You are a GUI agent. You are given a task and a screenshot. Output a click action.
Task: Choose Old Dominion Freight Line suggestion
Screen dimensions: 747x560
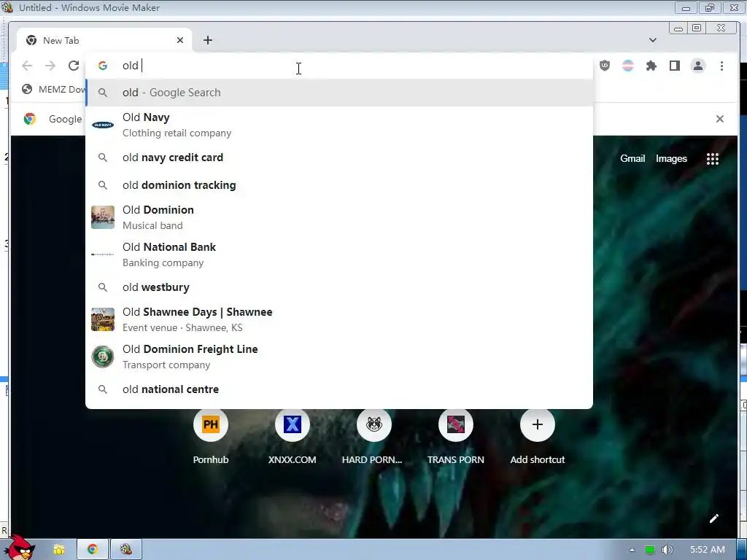click(339, 356)
